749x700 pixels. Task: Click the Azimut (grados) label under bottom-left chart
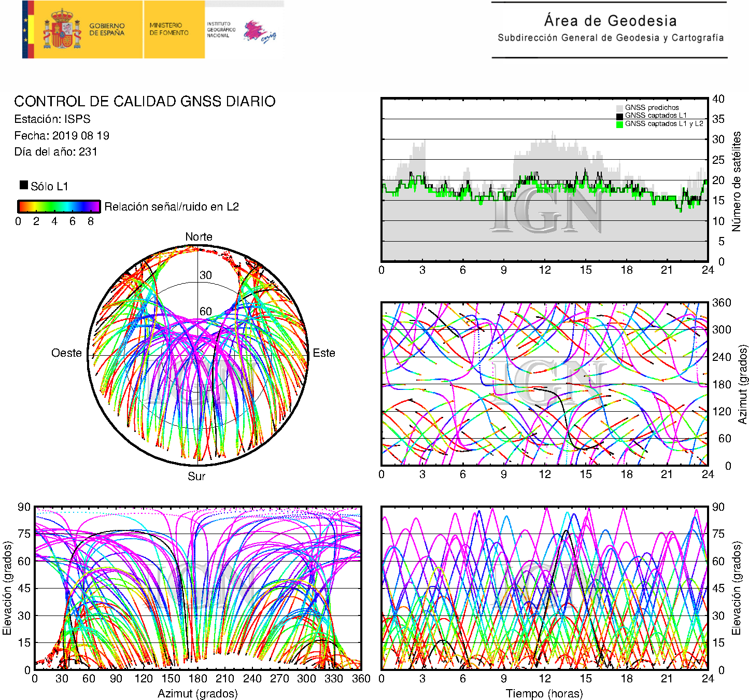pos(197,693)
